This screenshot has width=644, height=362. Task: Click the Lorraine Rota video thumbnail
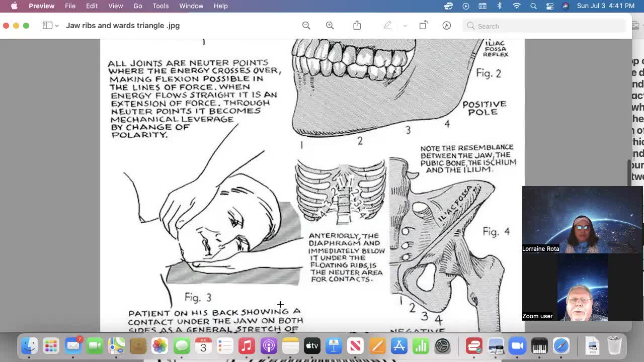[x=582, y=220]
